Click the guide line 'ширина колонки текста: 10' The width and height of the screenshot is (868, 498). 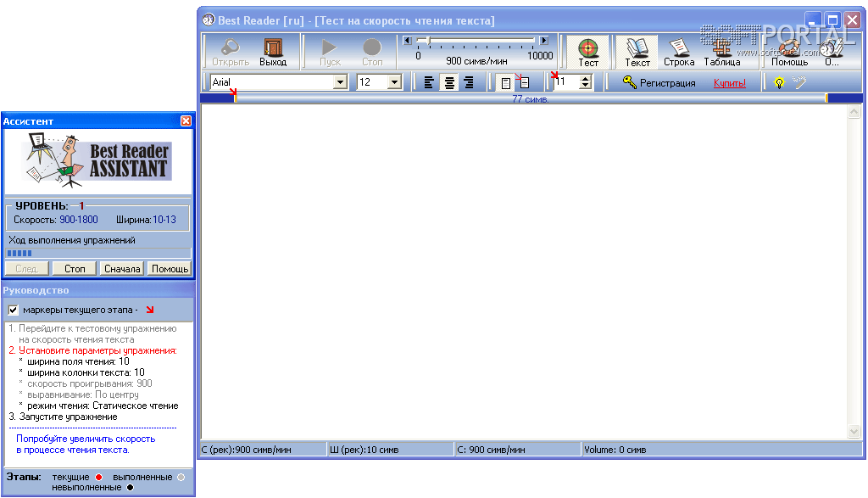(86, 372)
